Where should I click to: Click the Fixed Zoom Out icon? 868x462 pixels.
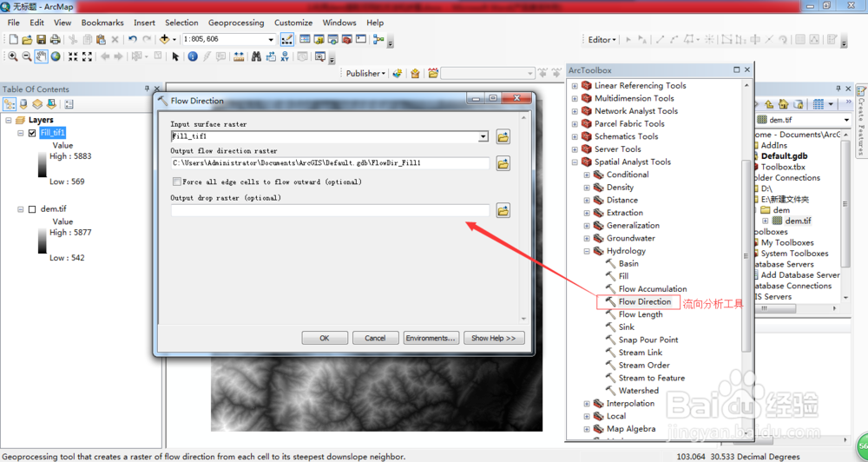(87, 56)
